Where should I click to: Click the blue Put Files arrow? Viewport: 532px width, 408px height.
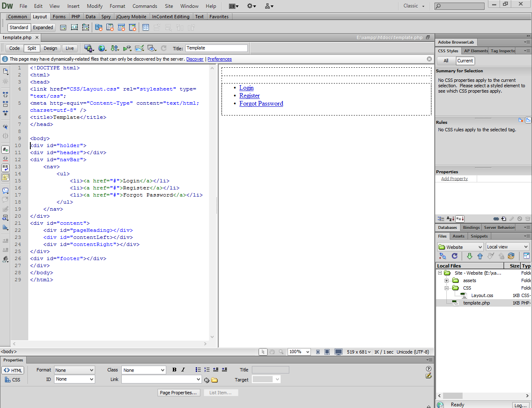(480, 256)
